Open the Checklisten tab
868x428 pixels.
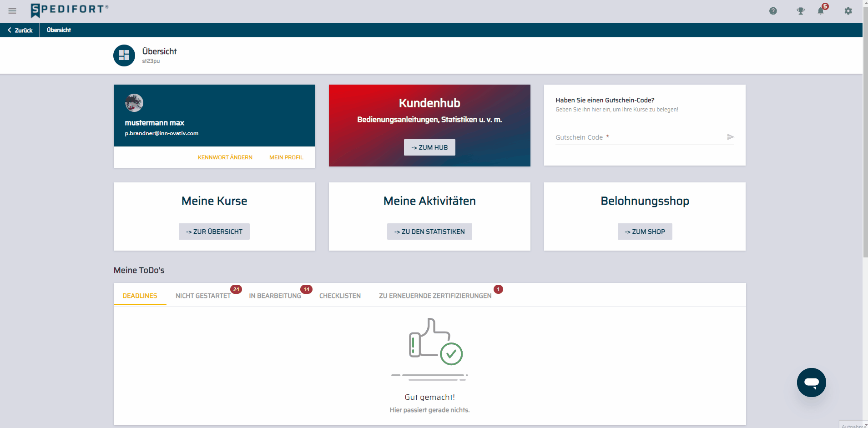tap(340, 296)
